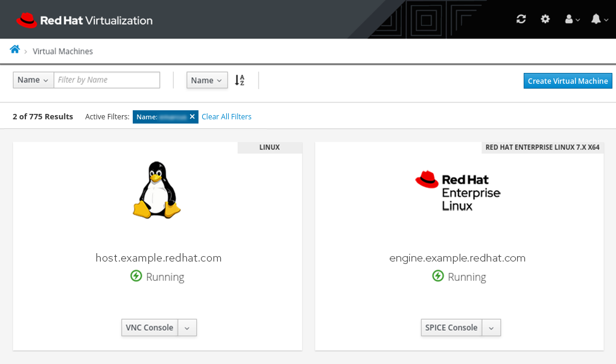Open the user account menu
This screenshot has width=616, height=364.
coord(570,19)
